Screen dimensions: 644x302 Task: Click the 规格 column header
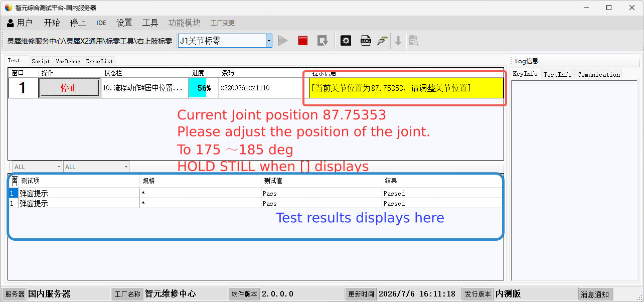click(x=201, y=181)
